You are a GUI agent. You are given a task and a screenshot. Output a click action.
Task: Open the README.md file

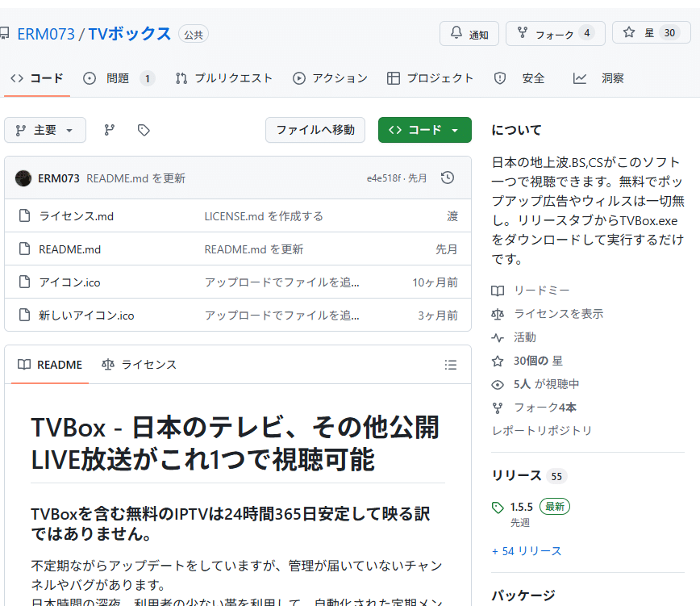coord(69,249)
